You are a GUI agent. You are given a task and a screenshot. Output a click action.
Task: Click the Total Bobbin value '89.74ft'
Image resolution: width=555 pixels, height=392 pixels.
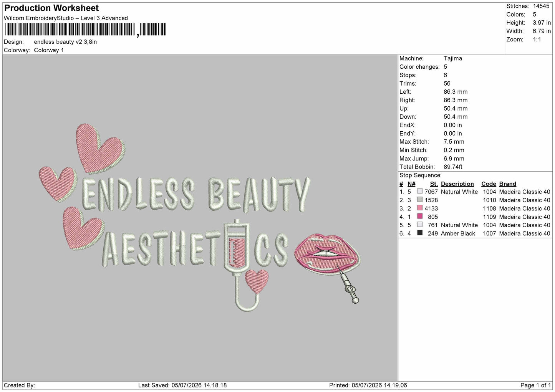[453, 167]
